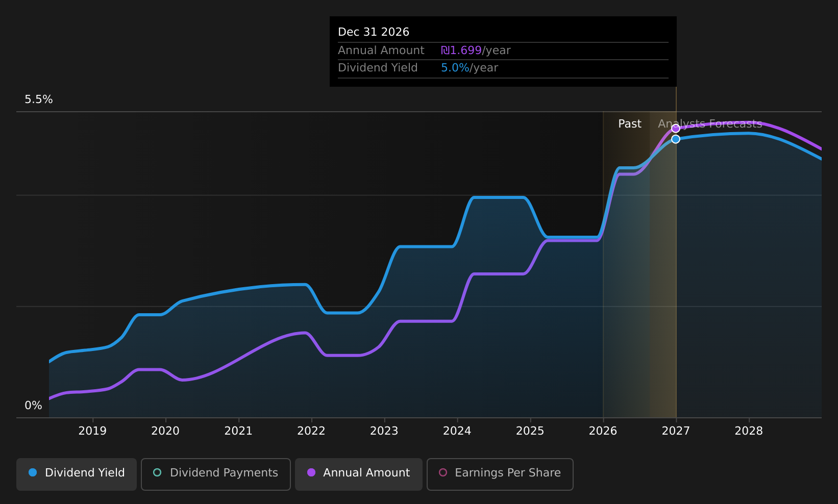This screenshot has height=504, width=838.
Task: Click the 2022 x-axis label
Action: [x=311, y=431]
